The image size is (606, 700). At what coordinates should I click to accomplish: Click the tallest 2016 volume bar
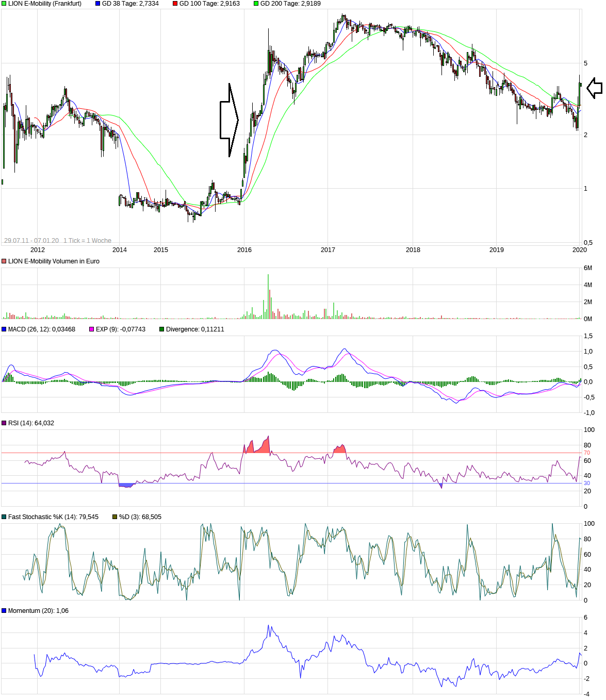click(268, 296)
